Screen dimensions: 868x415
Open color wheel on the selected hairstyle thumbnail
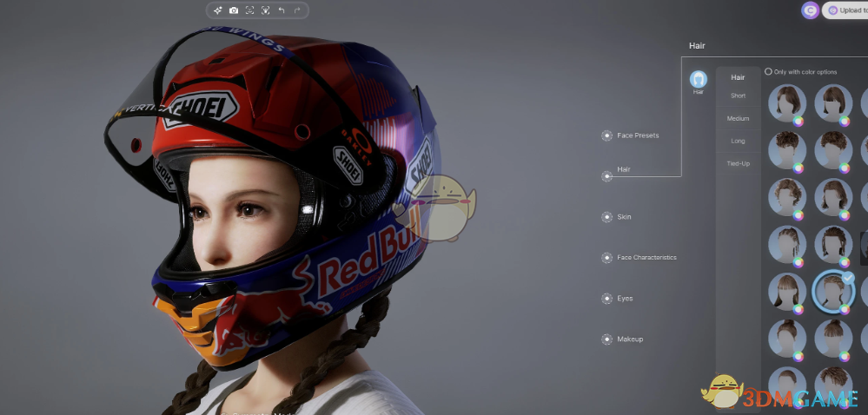pos(845,309)
